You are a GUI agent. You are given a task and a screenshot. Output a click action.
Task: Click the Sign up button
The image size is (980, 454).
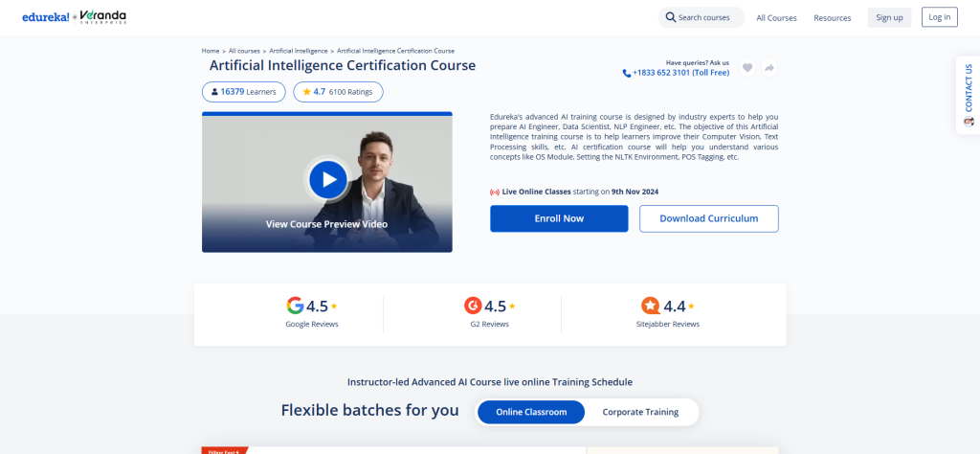[x=889, y=17]
